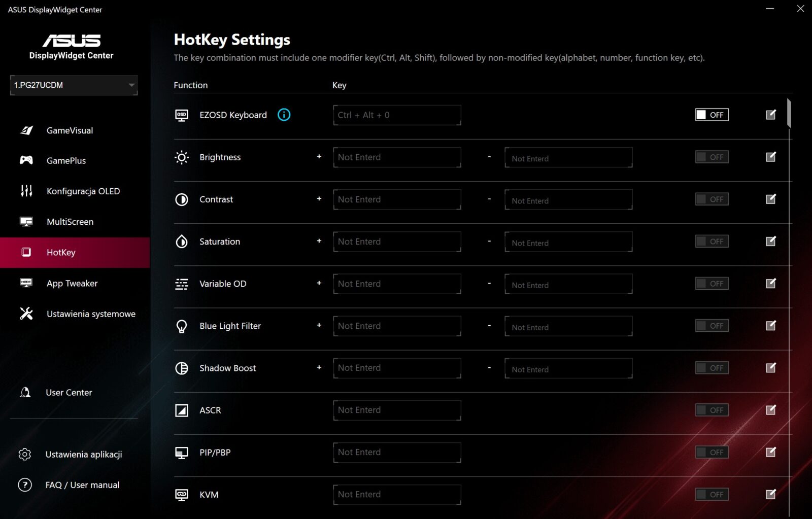Screen dimensions: 812x519
Task: Open User Center
Action: point(69,392)
